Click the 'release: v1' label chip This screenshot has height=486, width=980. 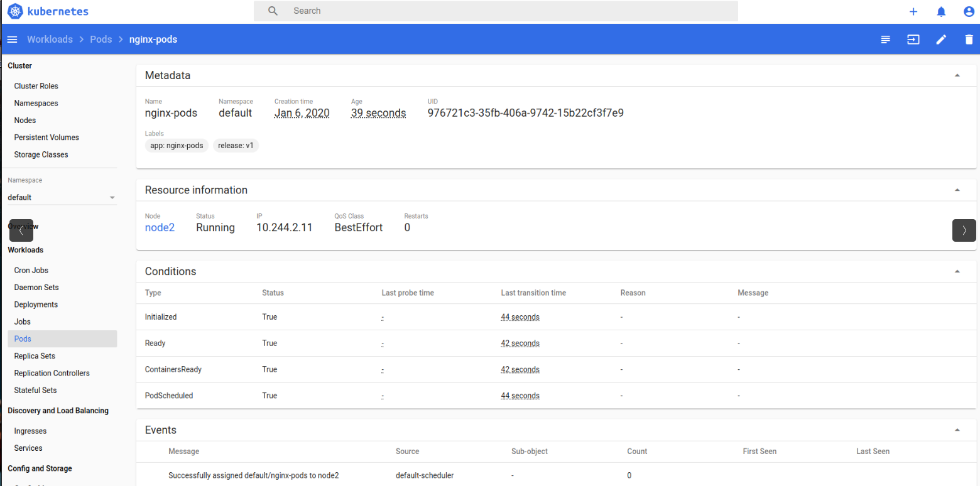tap(236, 146)
